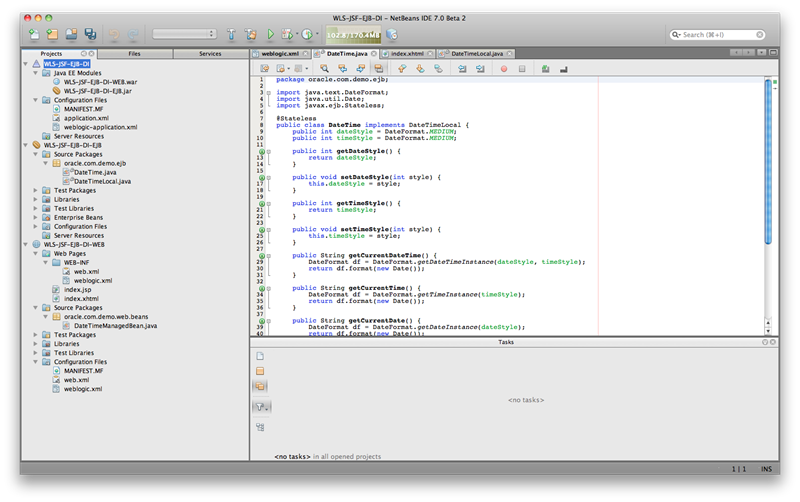Viewport: 800px width, 502px height.
Task: Toggle tasks for current file filter
Action: 260,356
